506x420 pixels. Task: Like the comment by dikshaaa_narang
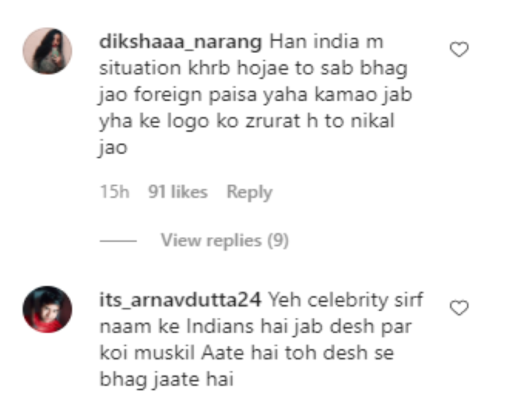459,49
